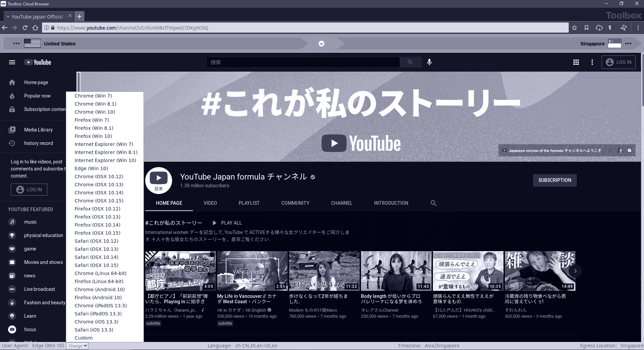This screenshot has height=350, width=644.
Task: Select Edge (Win 10) user agent
Action: 105,168
